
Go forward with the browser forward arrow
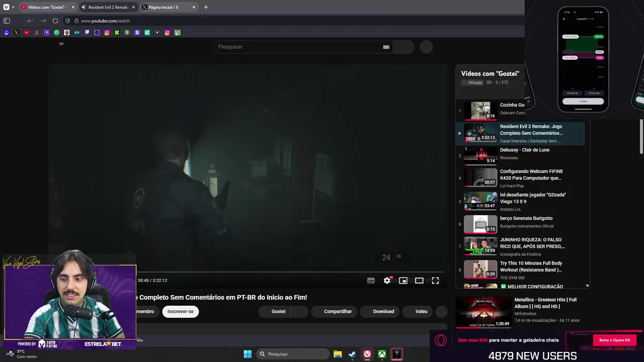43,21
